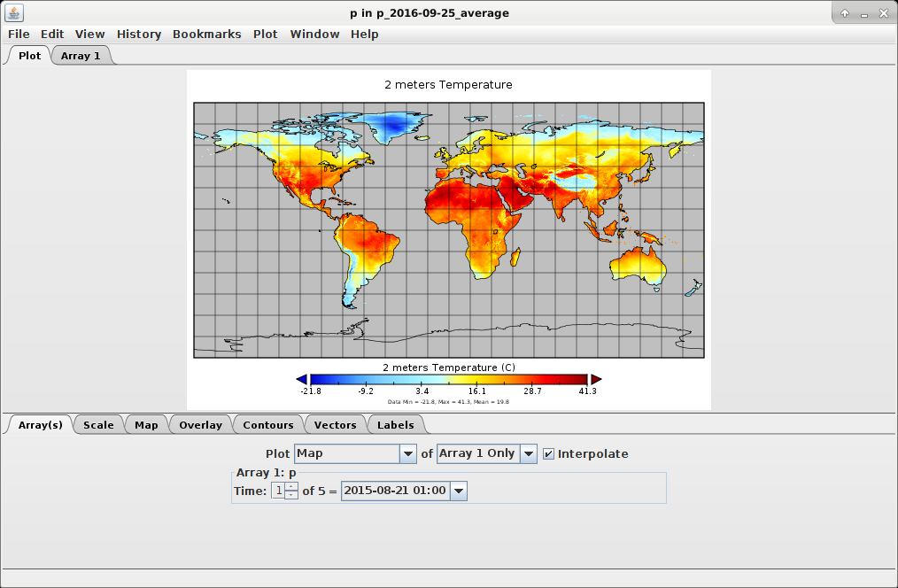Image resolution: width=898 pixels, height=588 pixels.
Task: Open the Edit menu
Action: pyautogui.click(x=52, y=35)
